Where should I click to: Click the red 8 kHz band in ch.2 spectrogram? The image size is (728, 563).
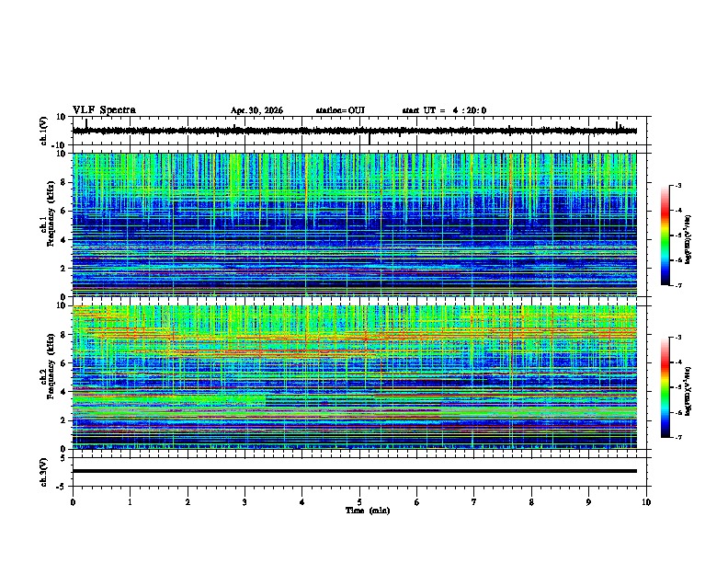coord(354,336)
